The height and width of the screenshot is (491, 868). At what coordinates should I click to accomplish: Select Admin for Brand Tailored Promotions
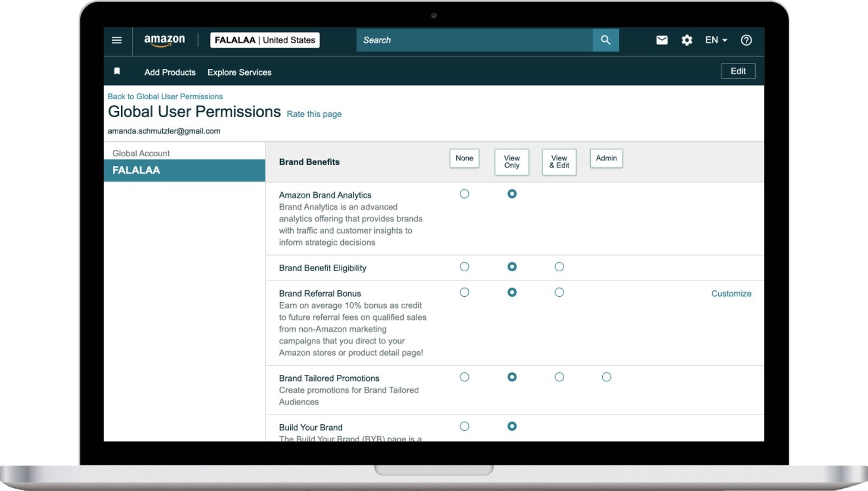click(607, 377)
